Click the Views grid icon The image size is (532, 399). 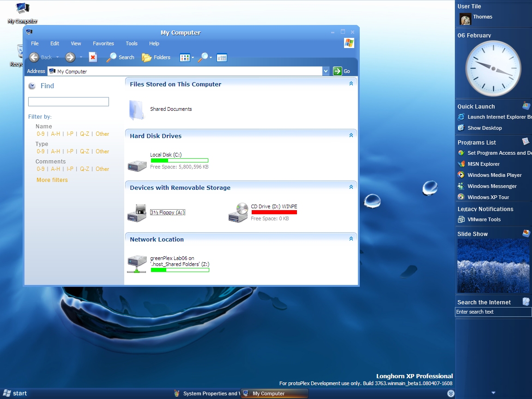(x=185, y=58)
